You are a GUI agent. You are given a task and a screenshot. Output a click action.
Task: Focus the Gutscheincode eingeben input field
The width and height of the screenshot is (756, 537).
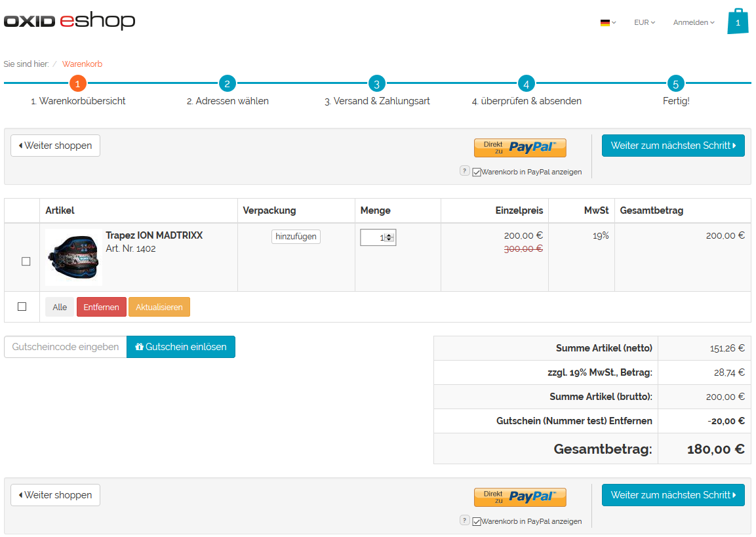(66, 347)
